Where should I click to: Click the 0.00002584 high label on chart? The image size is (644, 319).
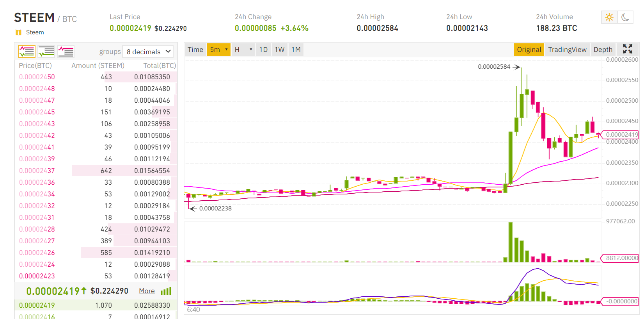[494, 67]
